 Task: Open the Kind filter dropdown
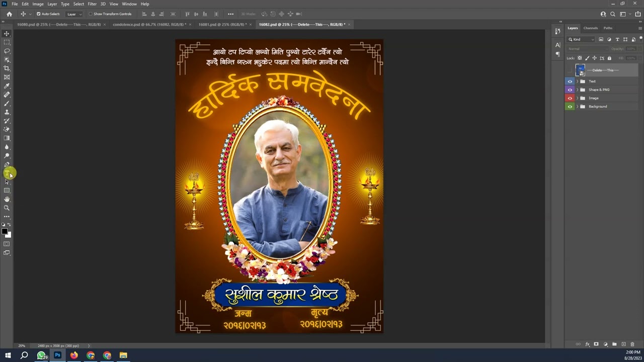(582, 39)
